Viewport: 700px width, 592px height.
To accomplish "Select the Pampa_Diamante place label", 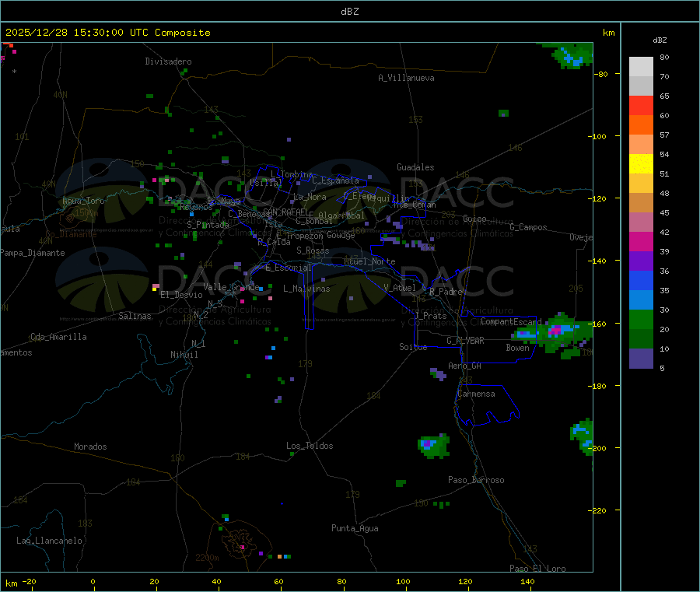I will tap(33, 253).
